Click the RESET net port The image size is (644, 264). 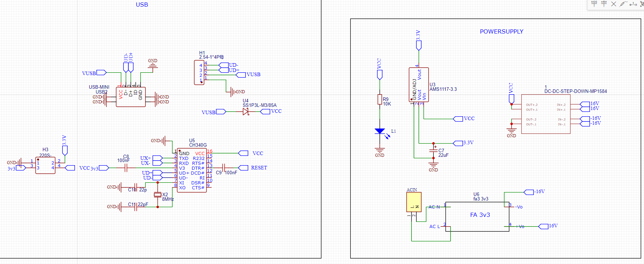253,168
